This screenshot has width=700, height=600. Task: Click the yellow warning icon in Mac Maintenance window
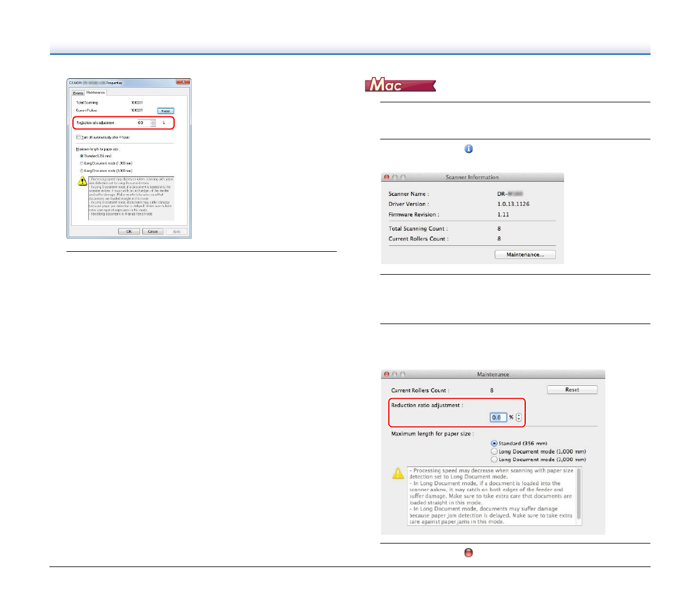[398, 473]
